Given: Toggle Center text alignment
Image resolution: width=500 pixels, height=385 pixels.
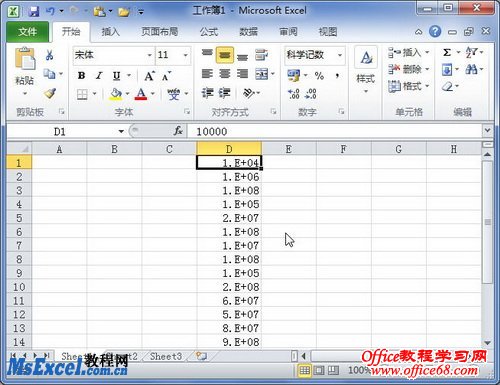Looking at the screenshot, I should pos(225,74).
